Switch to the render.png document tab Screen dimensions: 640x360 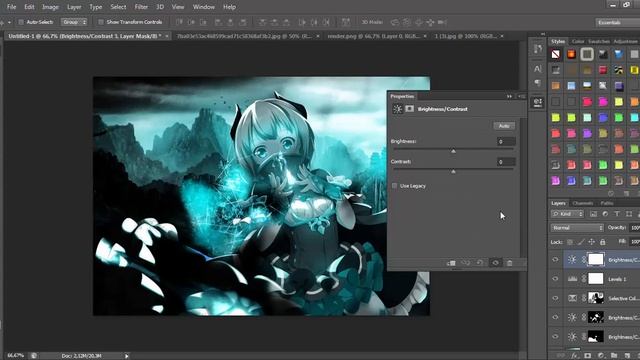(x=373, y=36)
